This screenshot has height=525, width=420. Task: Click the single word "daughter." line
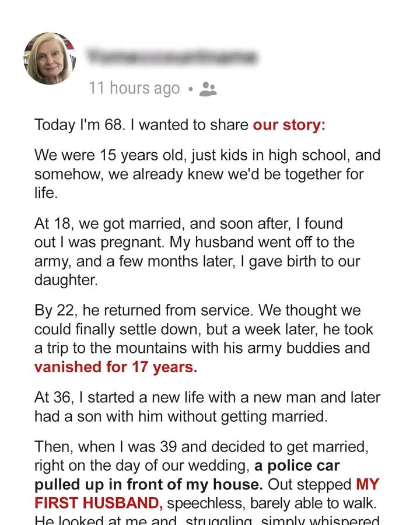66,280
